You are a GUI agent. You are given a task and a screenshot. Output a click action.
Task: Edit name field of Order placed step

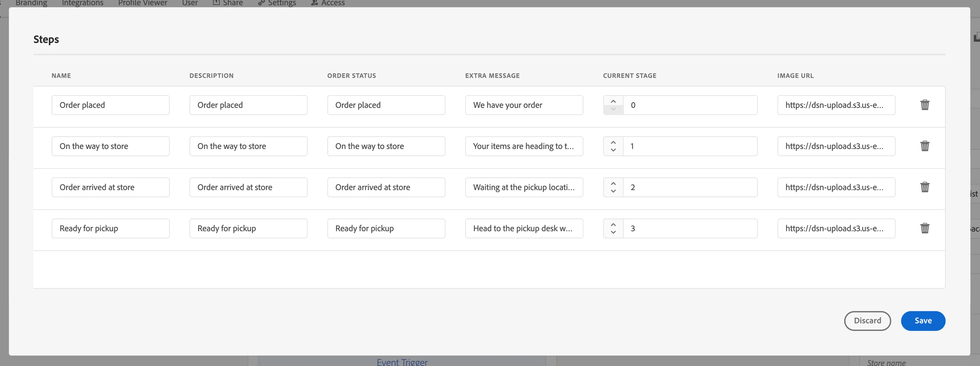click(111, 105)
